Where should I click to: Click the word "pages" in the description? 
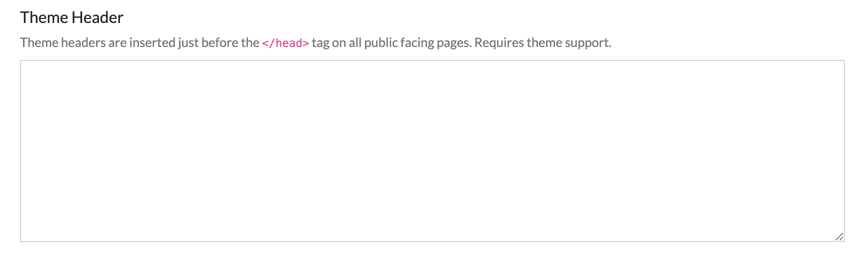point(453,43)
